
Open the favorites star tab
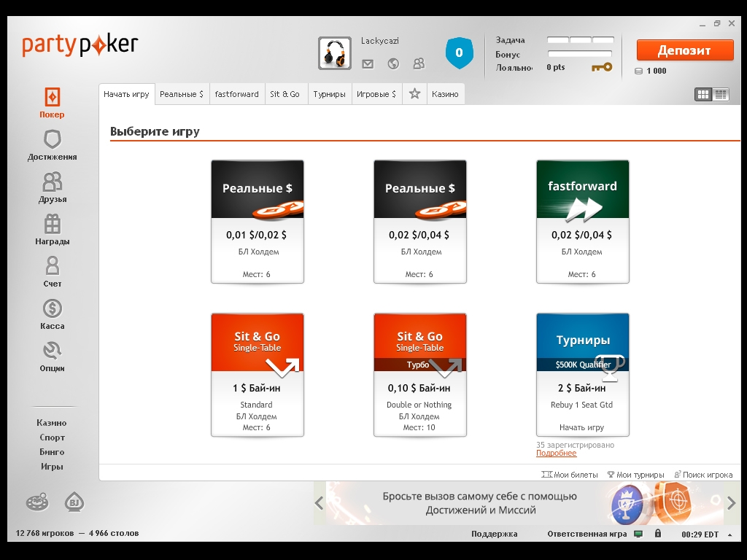(414, 94)
